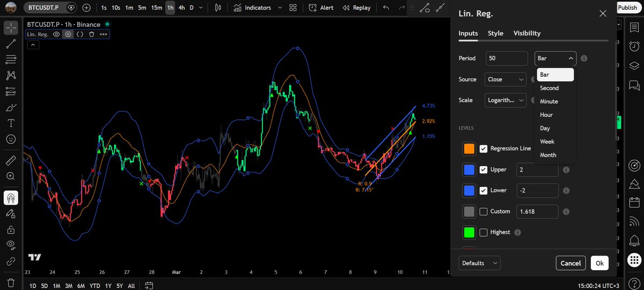This screenshot has height=290, width=644.
Task: Hide the Lin. Reg. indicator with eye icon
Action: pos(56,34)
